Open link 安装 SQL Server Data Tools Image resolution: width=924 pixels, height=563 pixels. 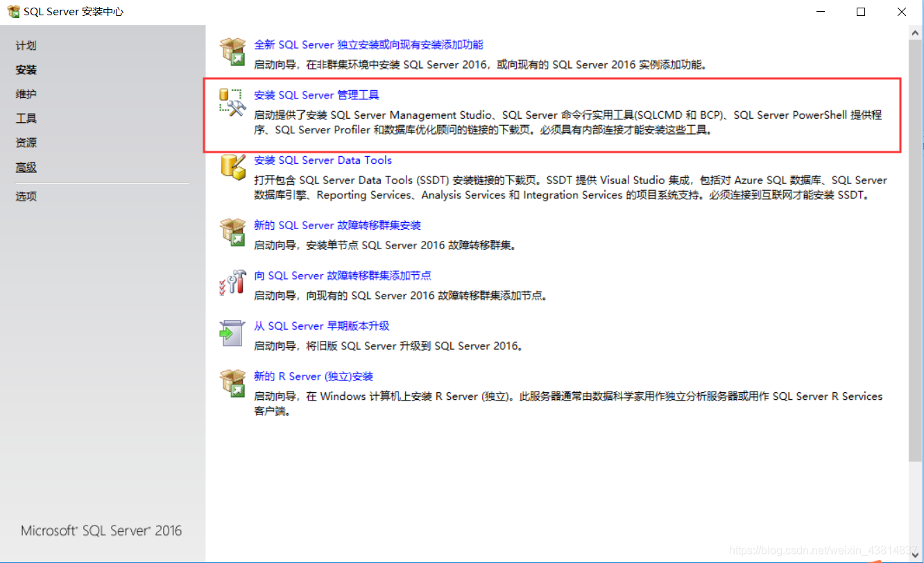(323, 160)
